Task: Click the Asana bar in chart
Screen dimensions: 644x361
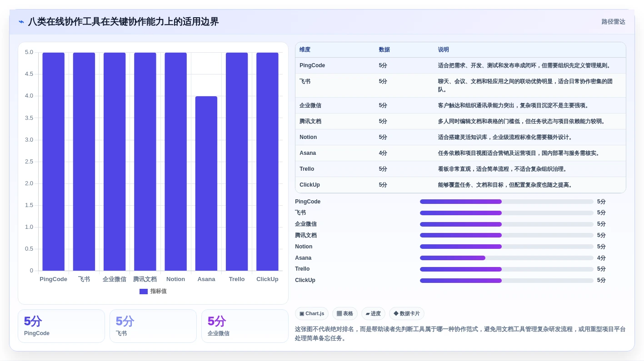Action: (206, 183)
